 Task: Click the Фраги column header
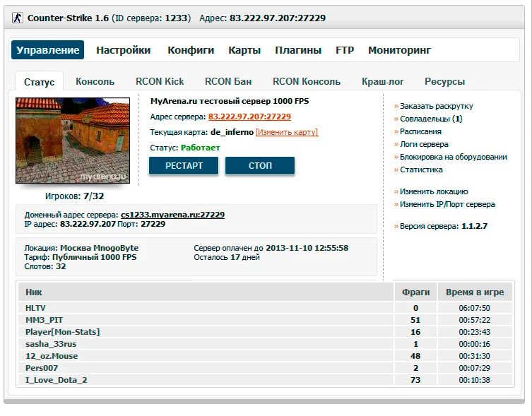pos(415,292)
